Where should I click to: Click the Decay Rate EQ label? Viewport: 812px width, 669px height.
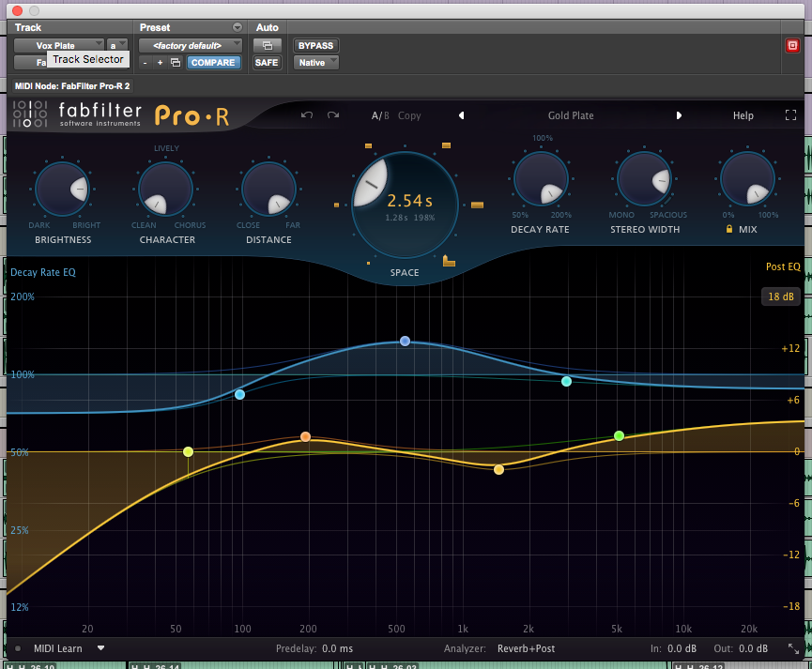coord(43,272)
